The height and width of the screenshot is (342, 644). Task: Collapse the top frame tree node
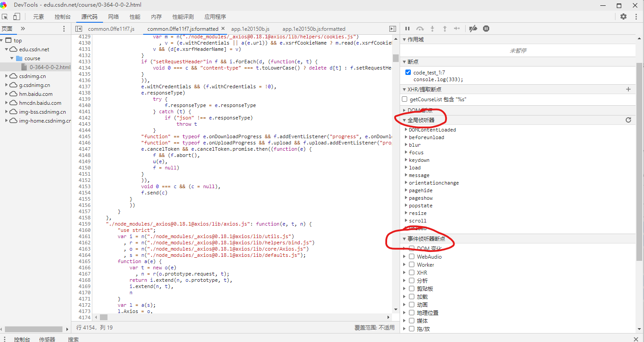click(2, 41)
